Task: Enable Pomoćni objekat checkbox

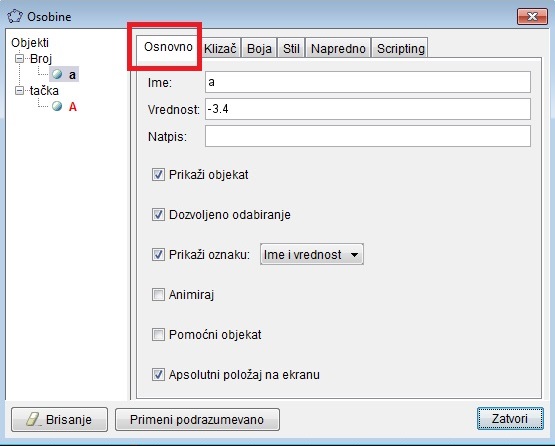Action: (x=158, y=334)
